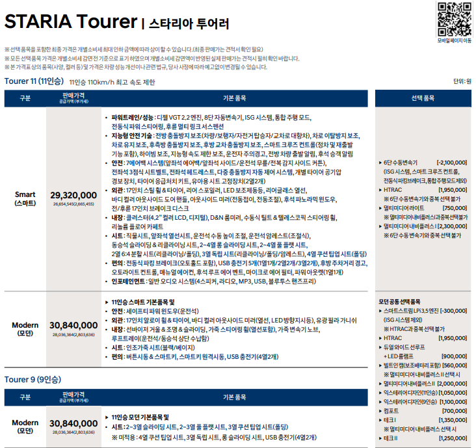The height and width of the screenshot is (448, 476).
Task: Click the '내장: 클러스터(4.2" 컬러 LCD' line
Action: point(224,218)
